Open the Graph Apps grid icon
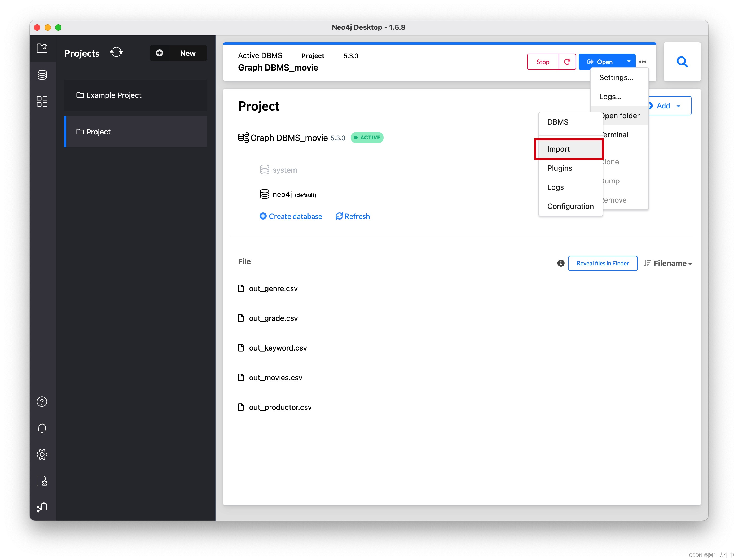 42,101
